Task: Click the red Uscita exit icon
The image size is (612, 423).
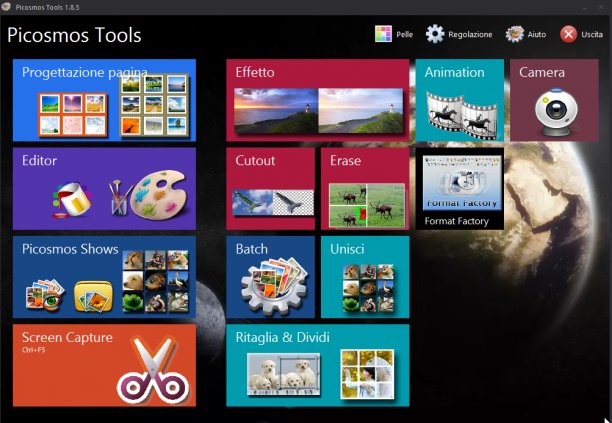Action: point(569,34)
